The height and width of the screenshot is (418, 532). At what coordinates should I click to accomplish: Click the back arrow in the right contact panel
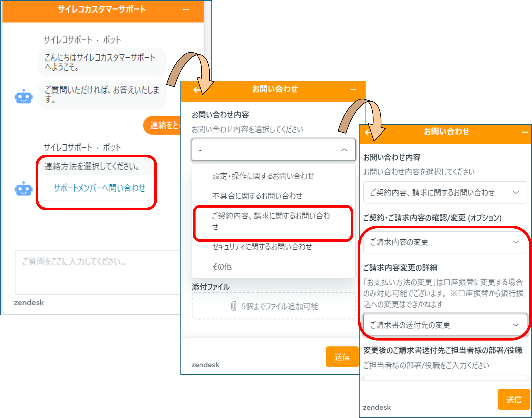tap(367, 133)
